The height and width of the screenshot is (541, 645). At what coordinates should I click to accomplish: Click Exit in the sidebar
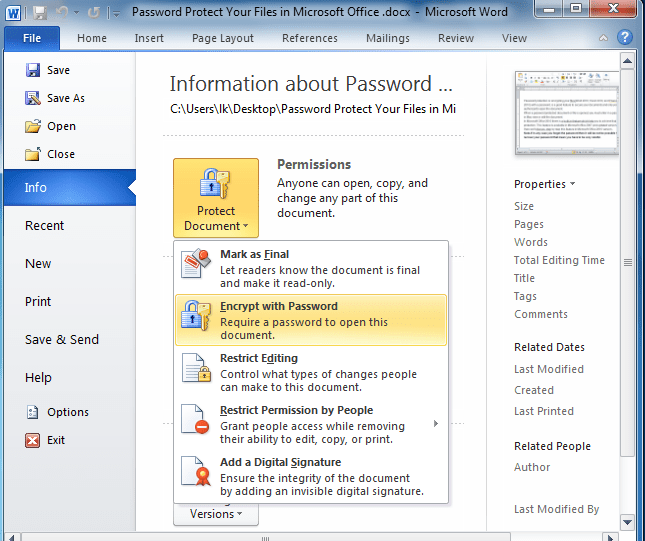pos(56,440)
